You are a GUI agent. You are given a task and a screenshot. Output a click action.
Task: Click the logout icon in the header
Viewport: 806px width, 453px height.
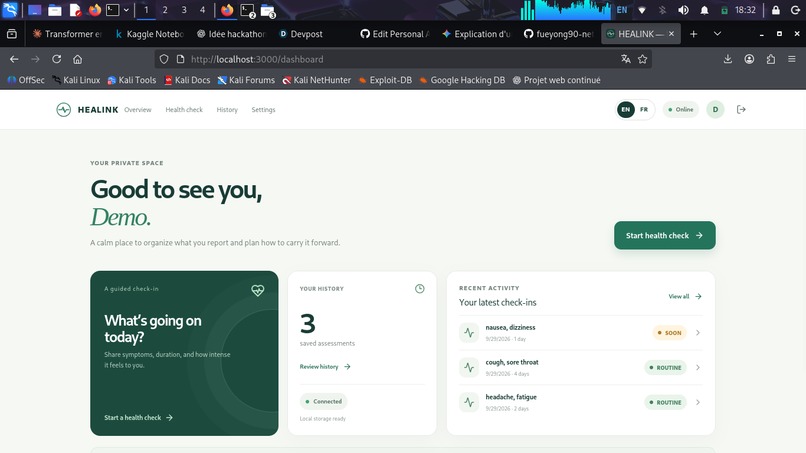[x=741, y=110]
